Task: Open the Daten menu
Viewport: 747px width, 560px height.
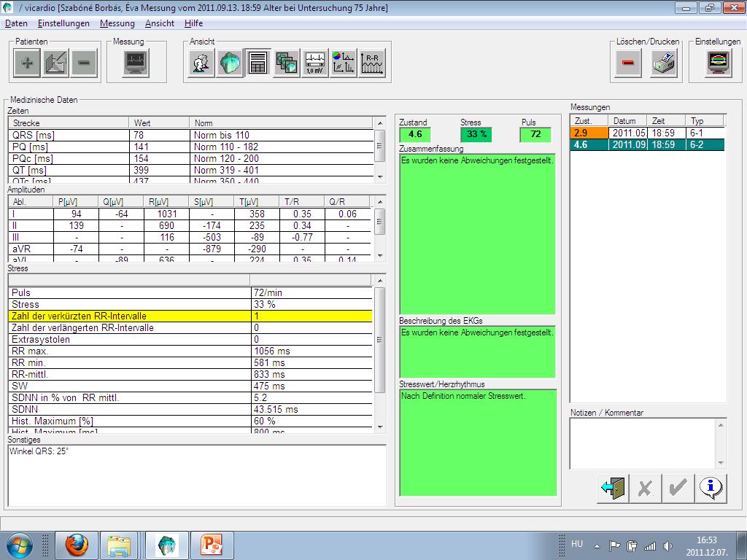Action: click(16, 23)
